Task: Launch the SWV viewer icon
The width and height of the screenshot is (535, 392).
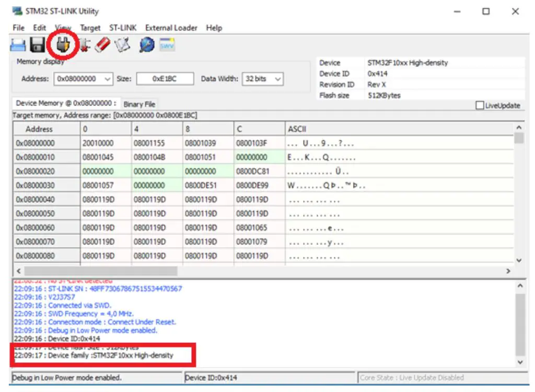Action: click(x=168, y=45)
